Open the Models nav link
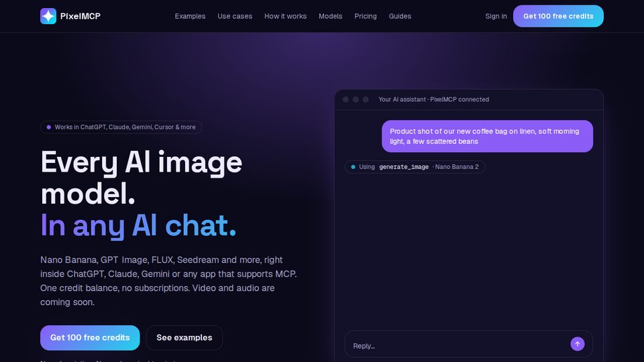The image size is (644, 362). (x=330, y=16)
